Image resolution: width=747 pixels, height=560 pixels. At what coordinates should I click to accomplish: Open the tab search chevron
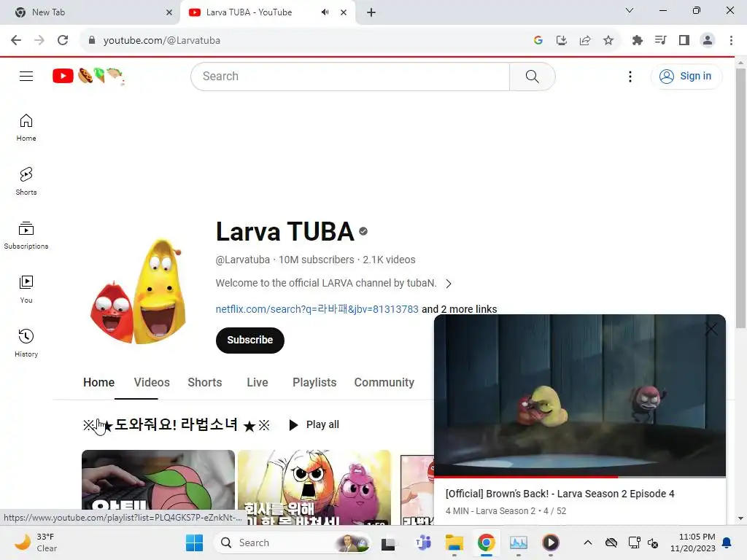pos(630,10)
